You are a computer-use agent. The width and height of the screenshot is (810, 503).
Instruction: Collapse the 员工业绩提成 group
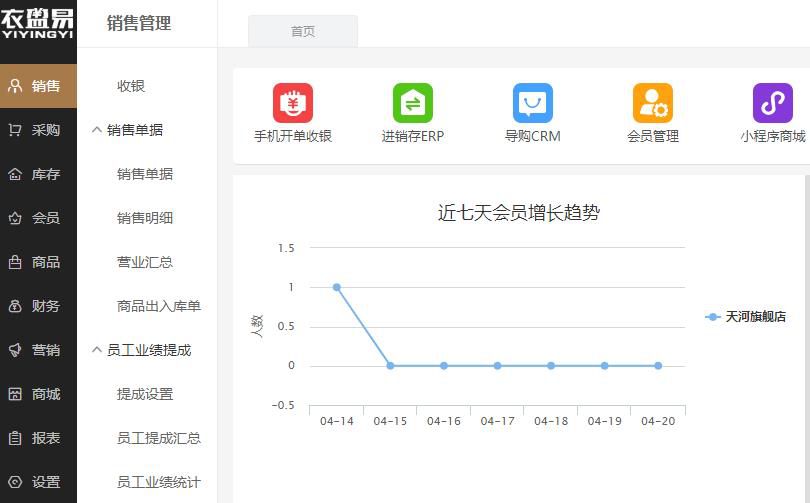coord(148,350)
